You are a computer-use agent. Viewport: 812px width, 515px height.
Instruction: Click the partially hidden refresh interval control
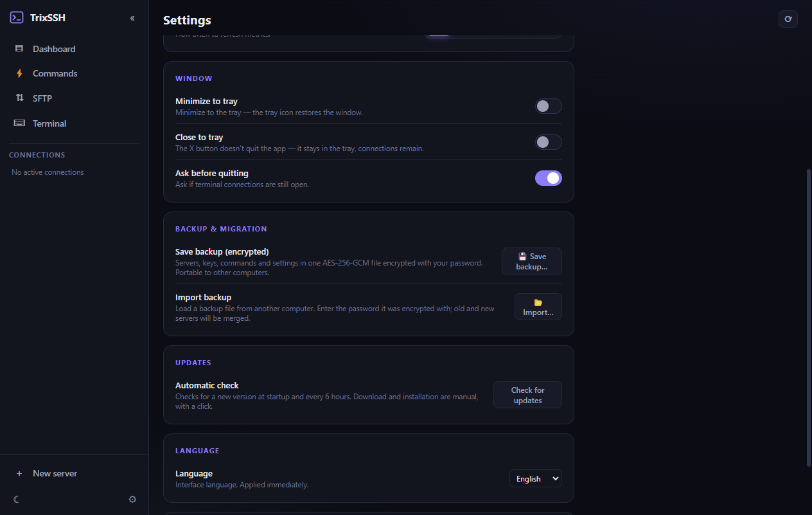tap(493, 35)
